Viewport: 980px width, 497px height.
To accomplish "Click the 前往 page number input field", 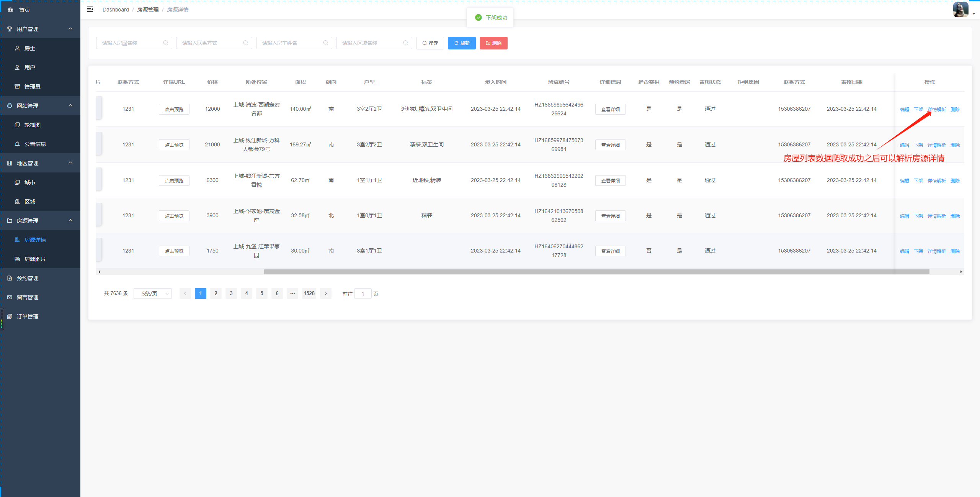I will (x=363, y=294).
